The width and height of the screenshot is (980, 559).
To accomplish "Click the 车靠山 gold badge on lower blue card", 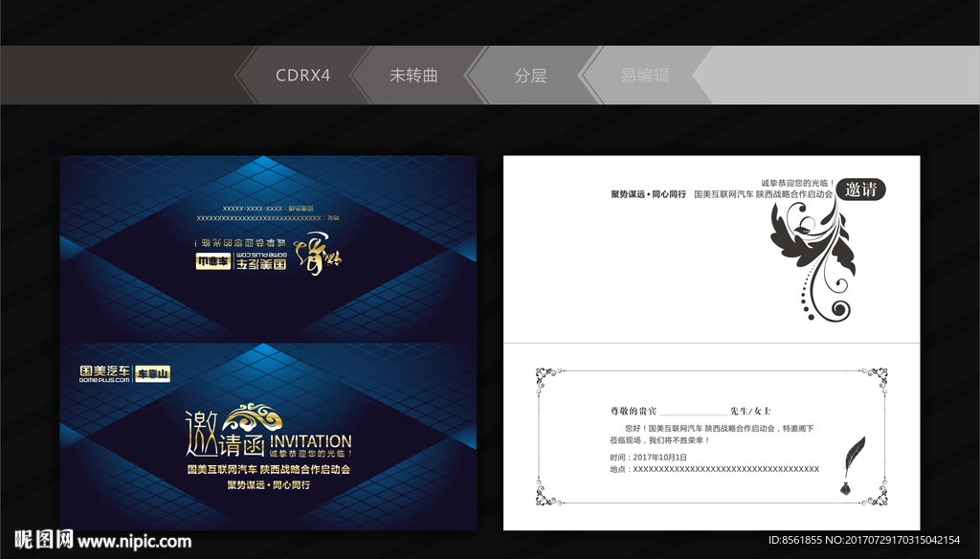I will [152, 374].
